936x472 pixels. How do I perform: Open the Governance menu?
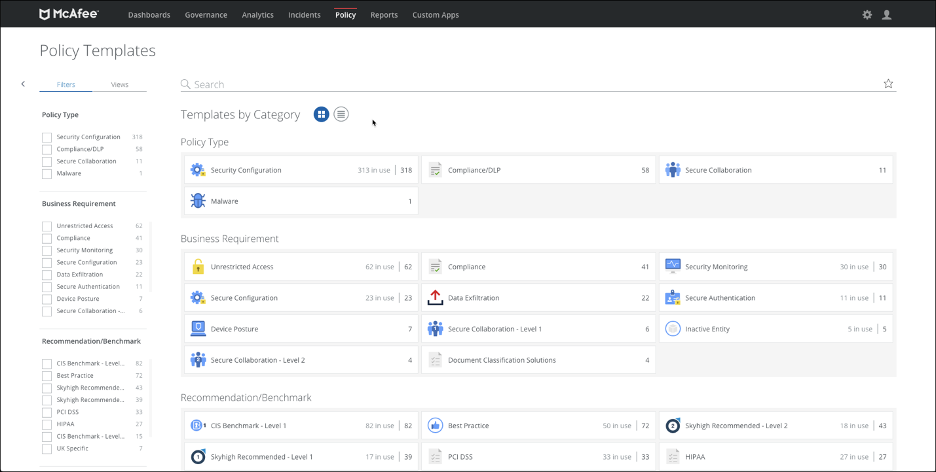[206, 15]
